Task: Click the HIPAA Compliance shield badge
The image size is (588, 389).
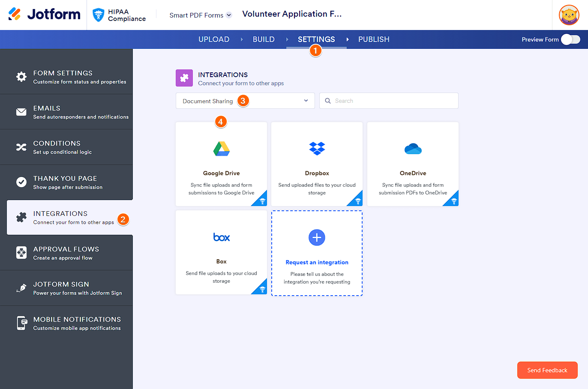Action: tap(99, 15)
